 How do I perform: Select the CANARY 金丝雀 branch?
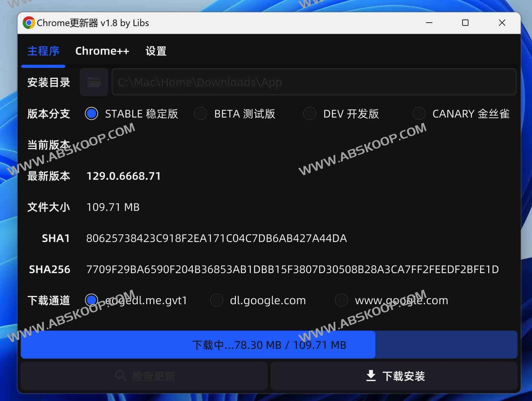click(419, 114)
